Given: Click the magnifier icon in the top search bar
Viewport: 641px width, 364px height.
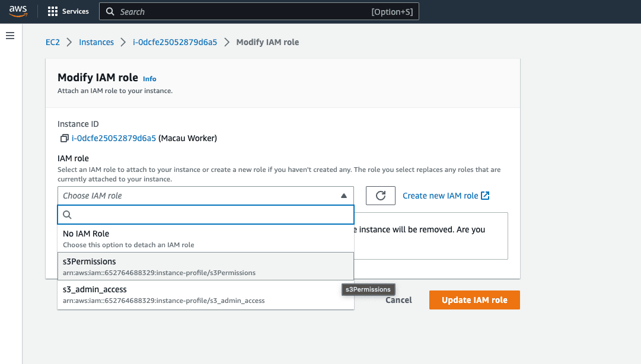Looking at the screenshot, I should pos(110,12).
